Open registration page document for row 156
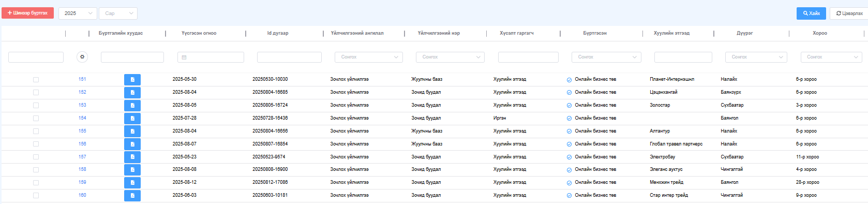 click(x=132, y=144)
